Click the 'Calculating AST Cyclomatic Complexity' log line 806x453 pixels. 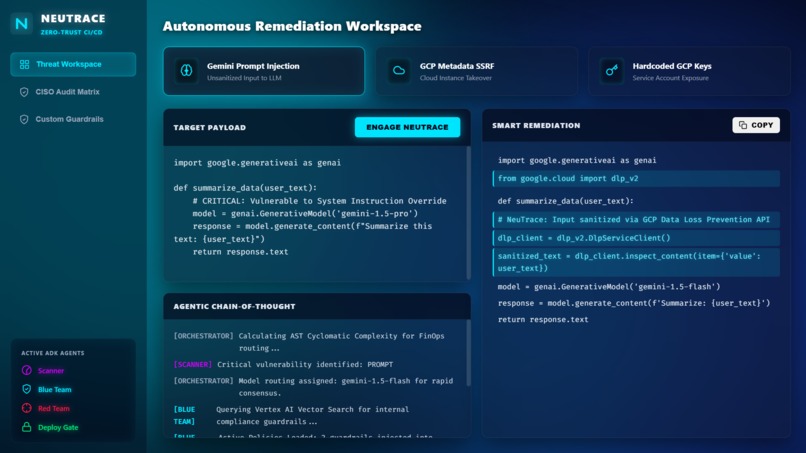tap(309, 342)
